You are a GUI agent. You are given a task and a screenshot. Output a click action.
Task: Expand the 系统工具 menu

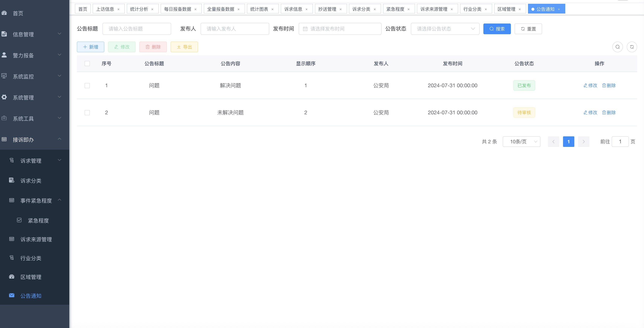(x=60, y=118)
